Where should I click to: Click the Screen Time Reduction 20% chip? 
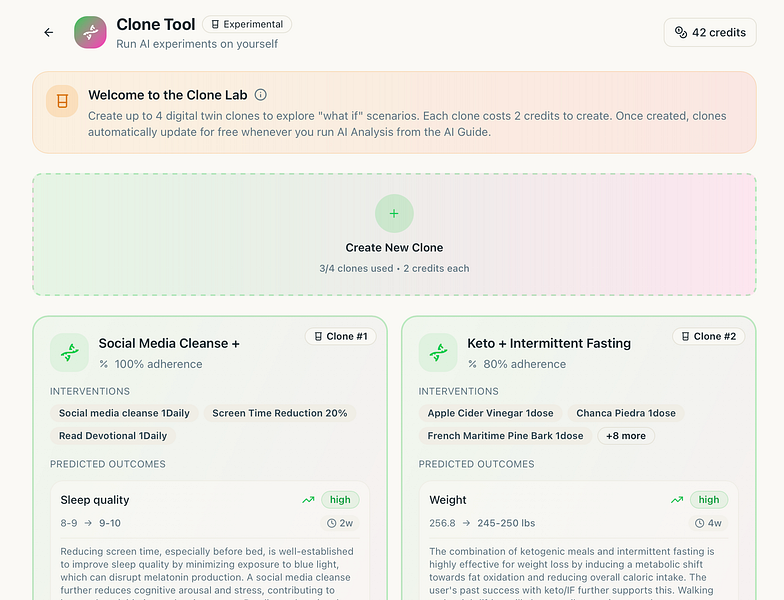pos(280,413)
